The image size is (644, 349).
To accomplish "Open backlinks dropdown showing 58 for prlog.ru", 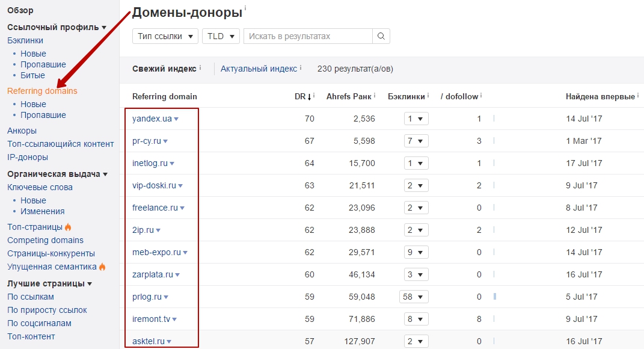I will coord(414,297).
